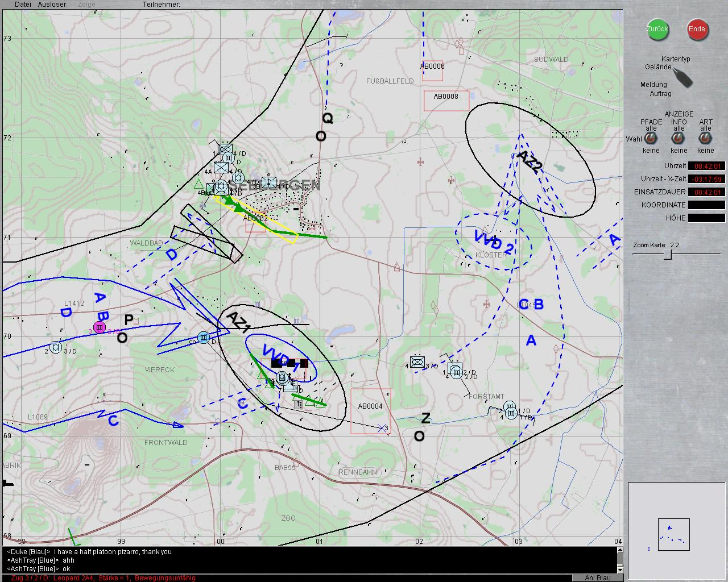
Task: Flip the INFO display toggle switch
Action: pos(679,139)
